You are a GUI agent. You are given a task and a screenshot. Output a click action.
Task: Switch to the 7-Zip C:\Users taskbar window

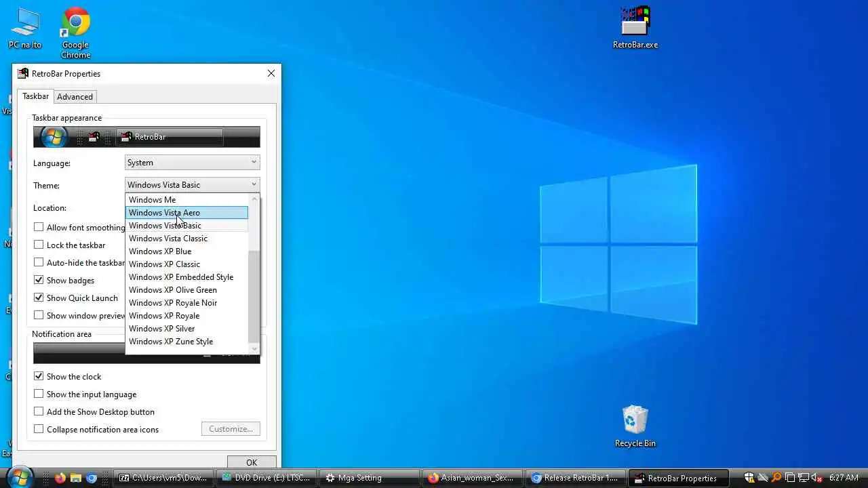click(x=163, y=478)
